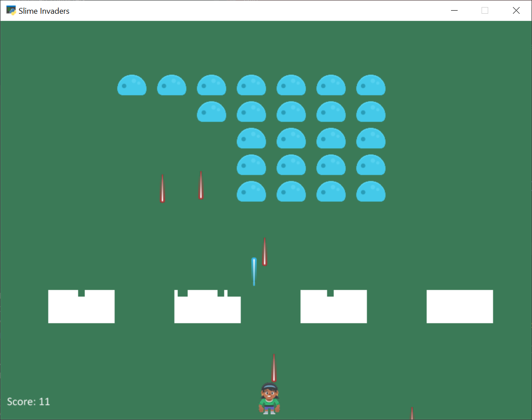The image size is (532, 420).
Task: Click the leftmost slime in second row
Action: click(212, 112)
